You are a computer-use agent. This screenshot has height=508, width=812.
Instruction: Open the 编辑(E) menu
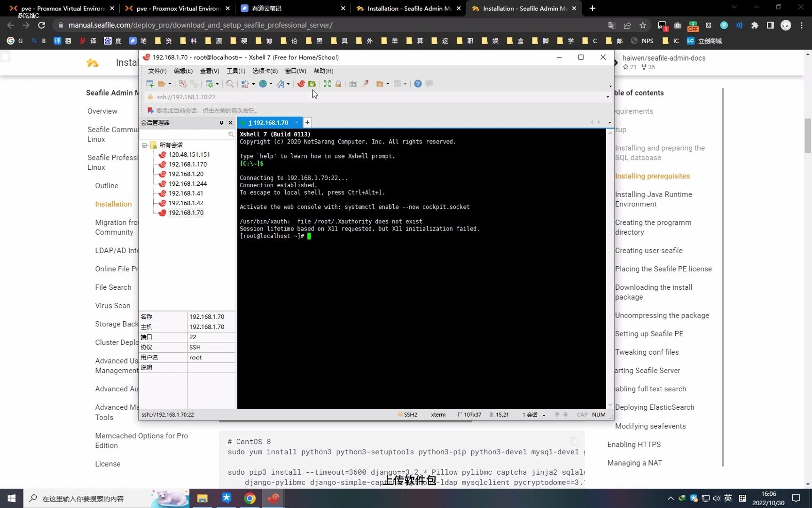[x=183, y=71]
